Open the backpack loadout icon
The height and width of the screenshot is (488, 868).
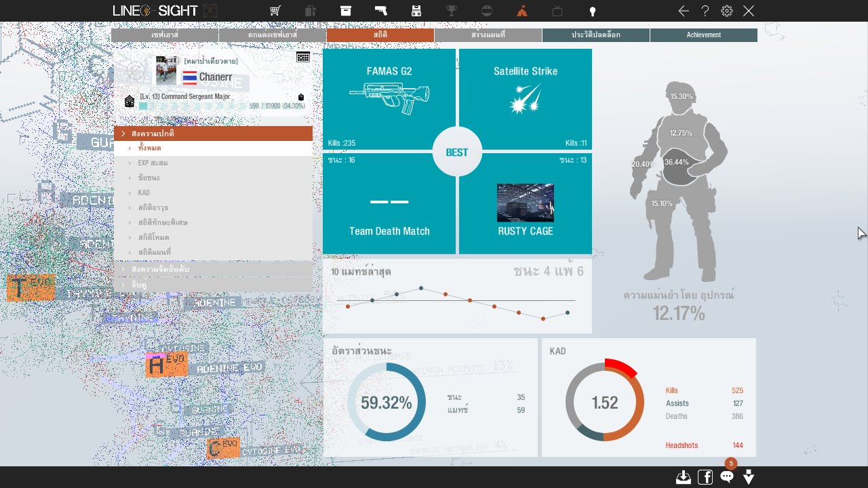click(x=311, y=11)
